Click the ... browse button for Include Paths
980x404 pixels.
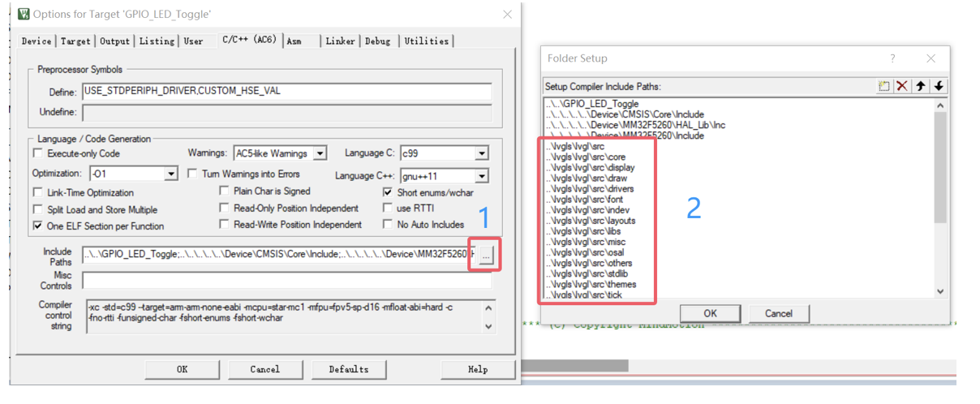(485, 256)
